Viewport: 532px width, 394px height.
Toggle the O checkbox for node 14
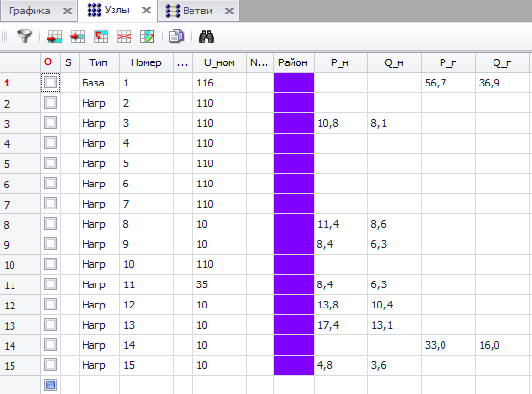[51, 345]
